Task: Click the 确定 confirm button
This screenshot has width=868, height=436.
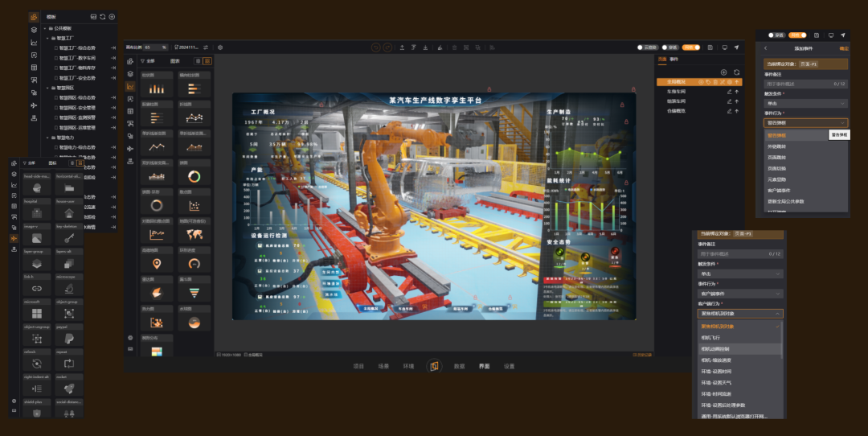Action: (843, 48)
